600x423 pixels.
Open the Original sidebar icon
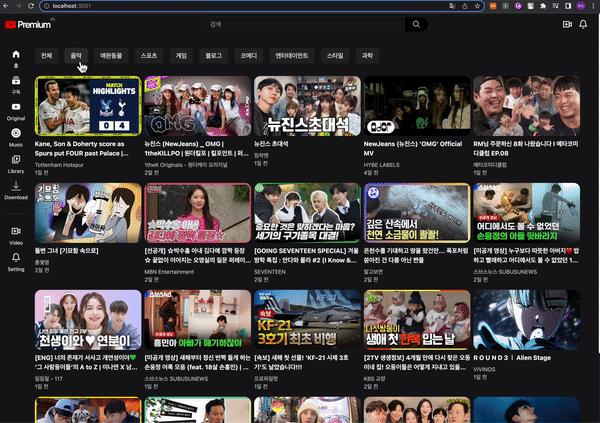coord(16,107)
